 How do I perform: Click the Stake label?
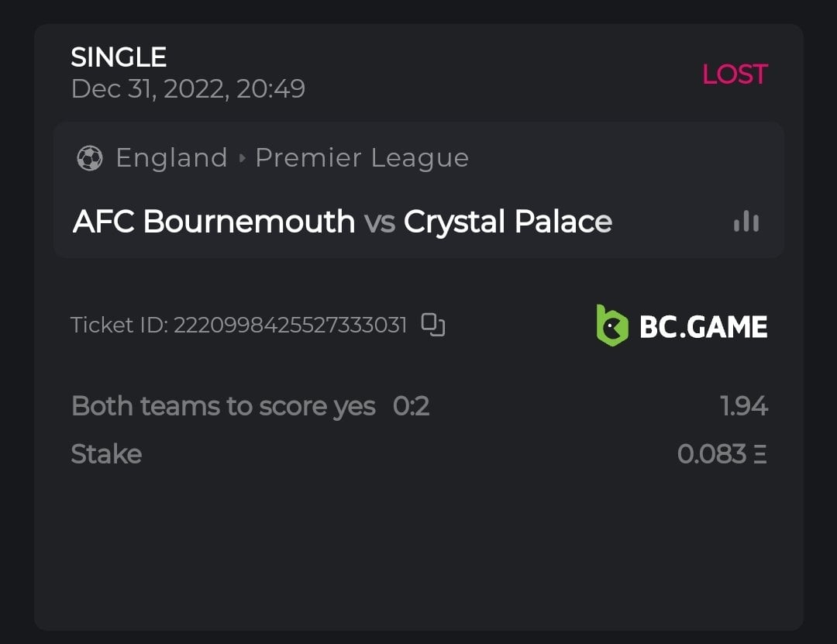click(106, 454)
